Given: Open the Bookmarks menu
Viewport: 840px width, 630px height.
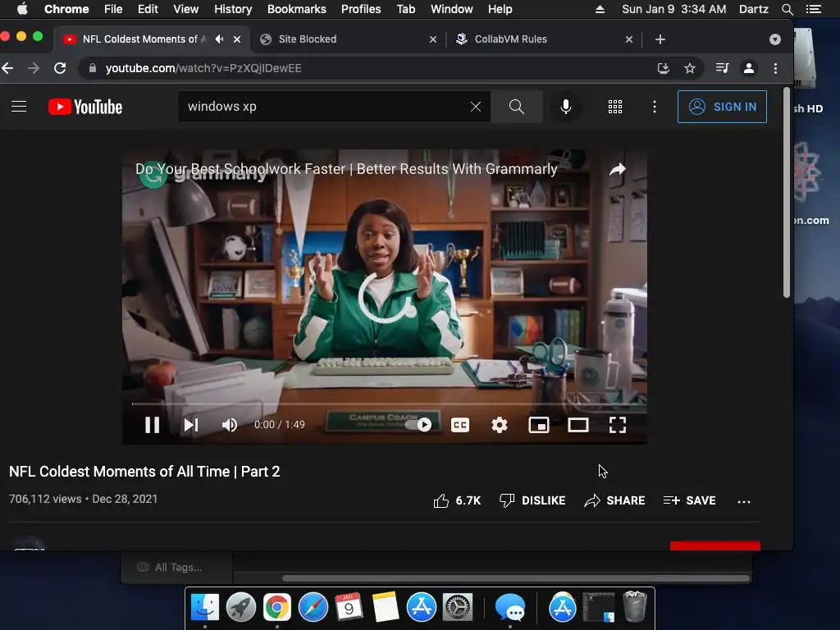Looking at the screenshot, I should click(x=296, y=9).
